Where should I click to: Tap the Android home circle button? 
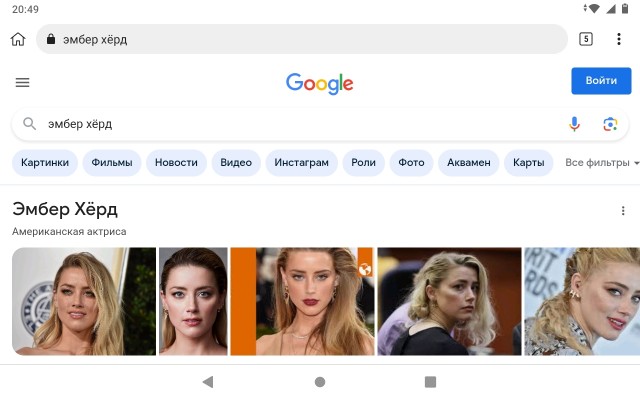tap(320, 382)
